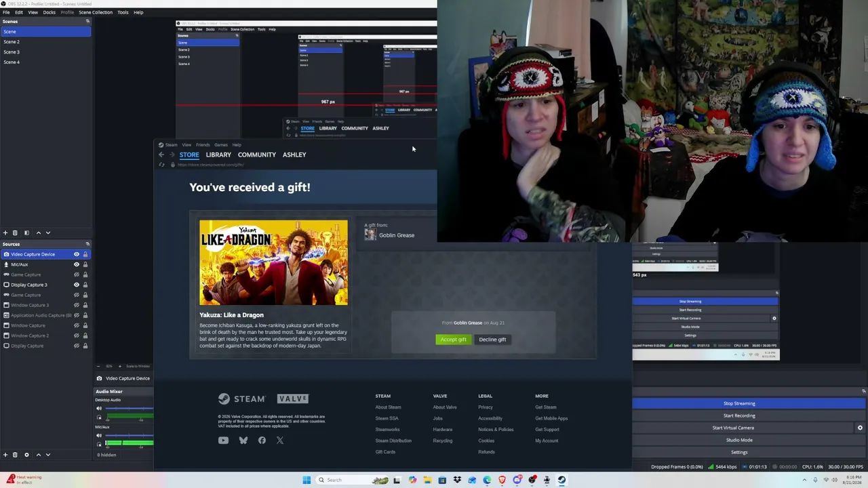Click the '5464 kbps' status bar entry
The image size is (868, 488).
pos(722,467)
